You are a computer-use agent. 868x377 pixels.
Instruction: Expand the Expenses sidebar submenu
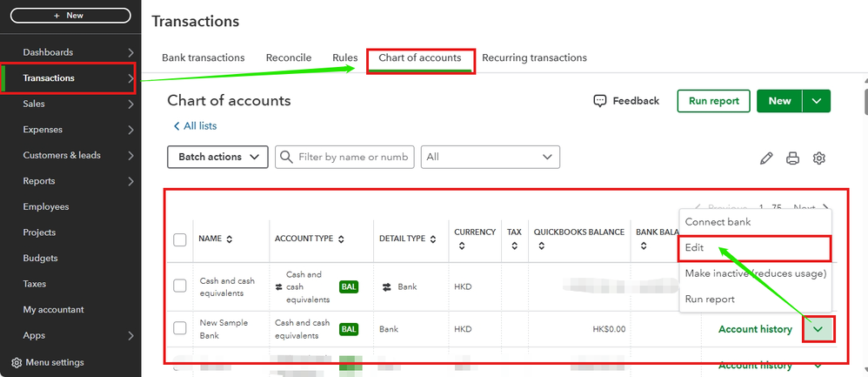pos(130,130)
